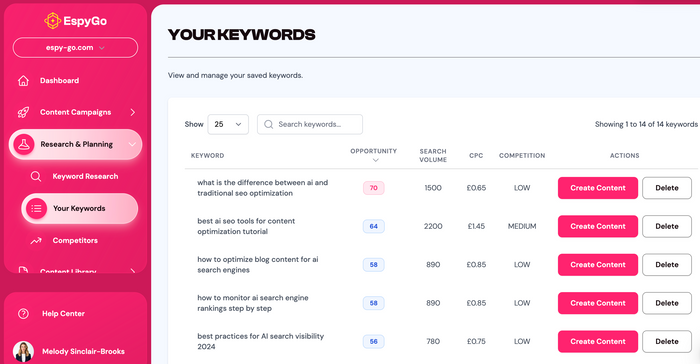700x364 pixels.
Task: Click the Keyword column header
Action: [x=208, y=155]
